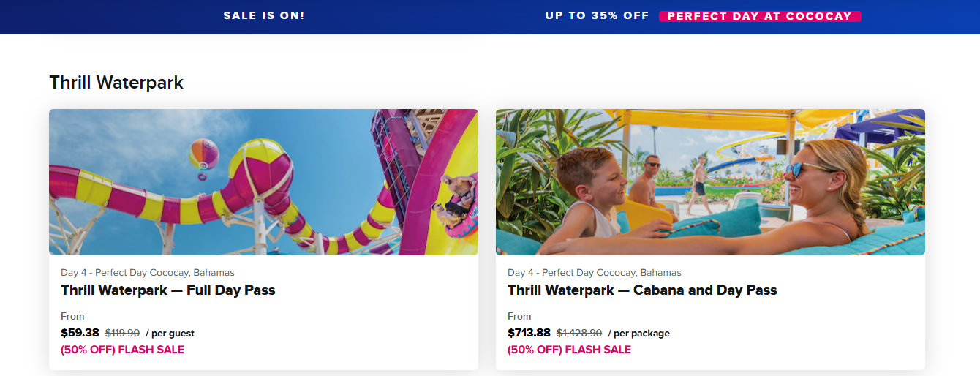Viewport: 980px width, 376px height.
Task: Click the '/ per guest' label
Action: pos(170,334)
